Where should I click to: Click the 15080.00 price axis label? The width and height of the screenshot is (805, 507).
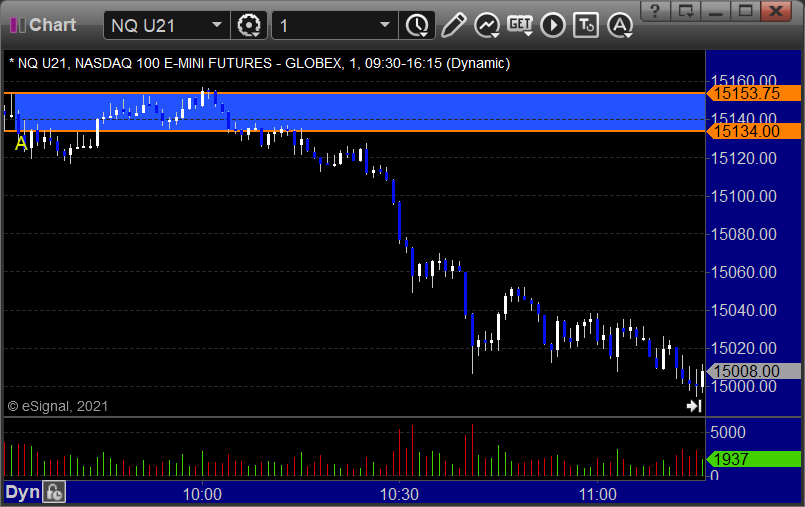[x=743, y=234]
